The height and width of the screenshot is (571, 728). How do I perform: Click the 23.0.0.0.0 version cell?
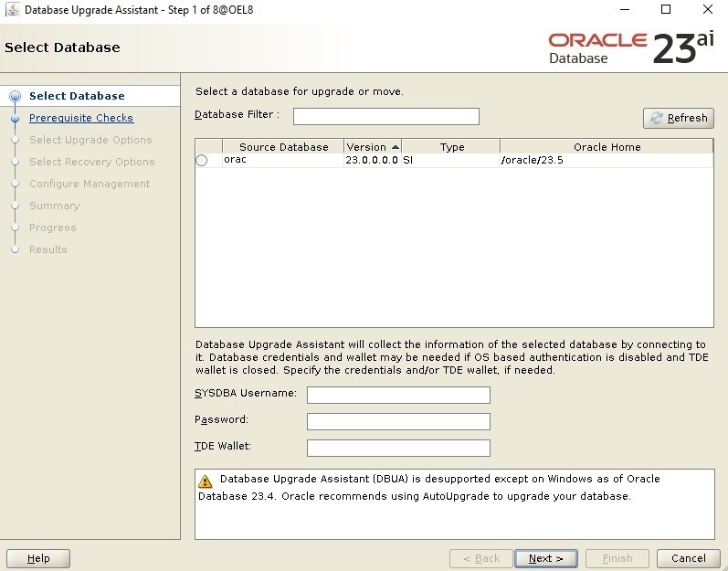372,160
